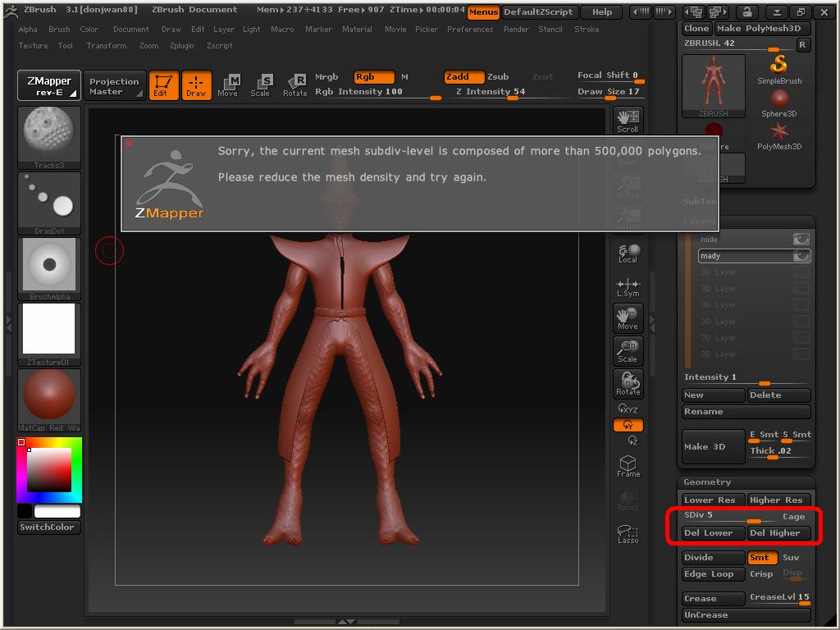The width and height of the screenshot is (840, 630).
Task: Click the Clone tool button
Action: click(697, 29)
